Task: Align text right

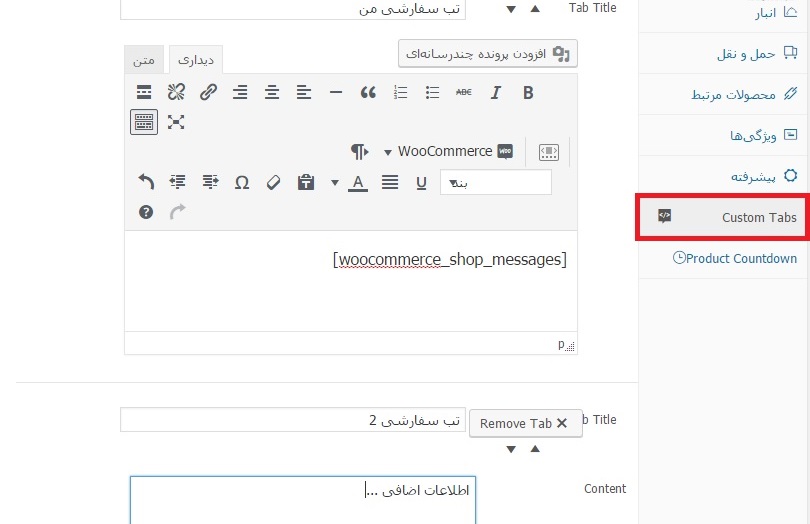Action: coord(240,93)
